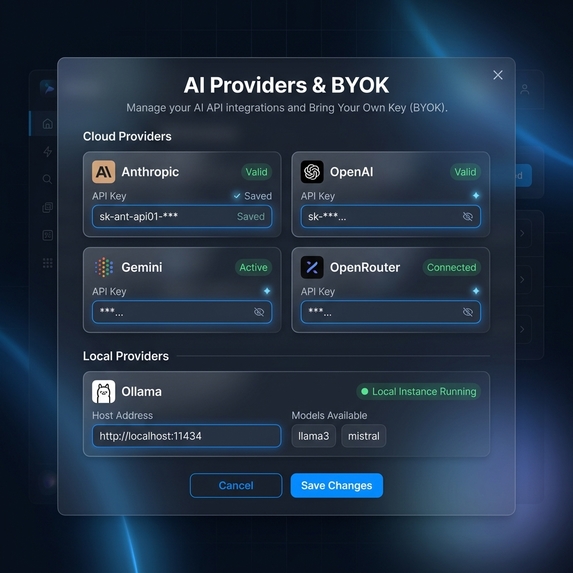
Task: Click the Local Providers heading
Action: (126, 356)
